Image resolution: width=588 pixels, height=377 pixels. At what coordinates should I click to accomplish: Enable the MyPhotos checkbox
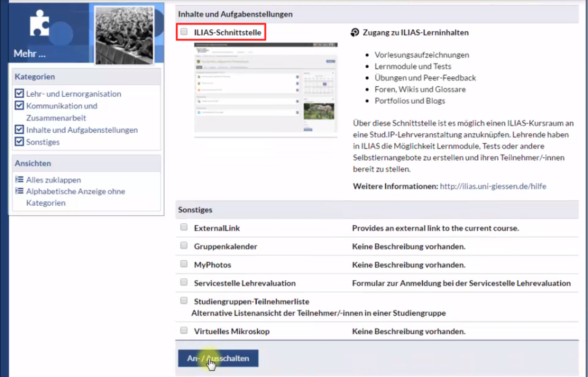pos(184,264)
